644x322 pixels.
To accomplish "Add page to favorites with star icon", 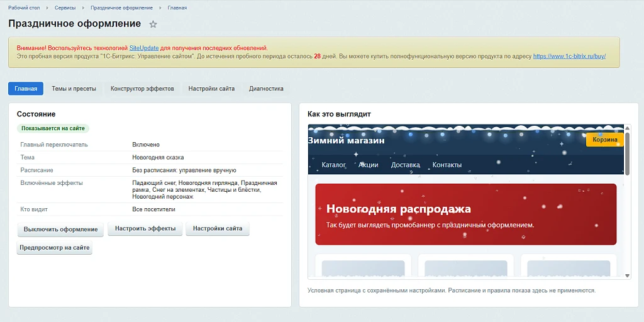I will click(153, 25).
